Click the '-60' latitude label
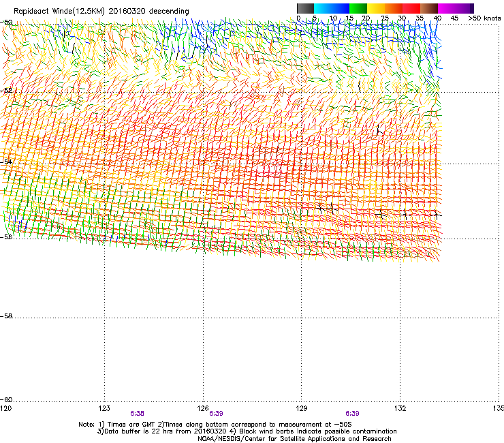The width and height of the screenshot is (504, 443). [x=6, y=399]
